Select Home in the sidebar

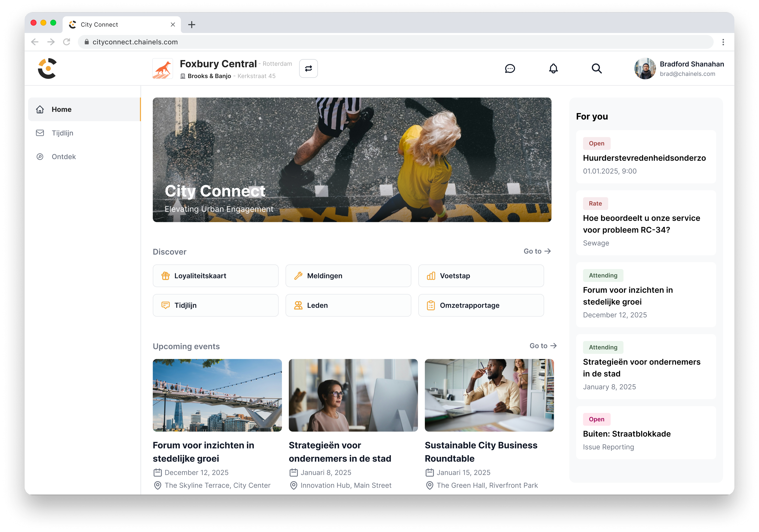click(62, 109)
